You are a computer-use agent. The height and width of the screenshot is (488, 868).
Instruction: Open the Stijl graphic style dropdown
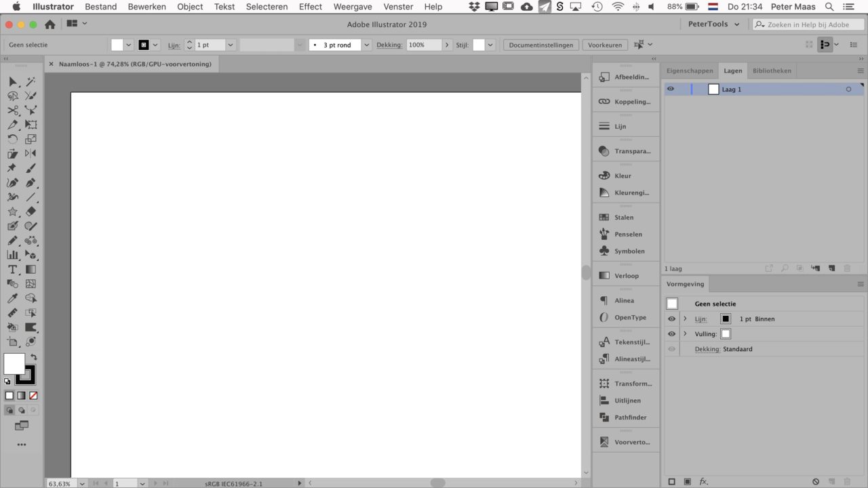(x=490, y=45)
